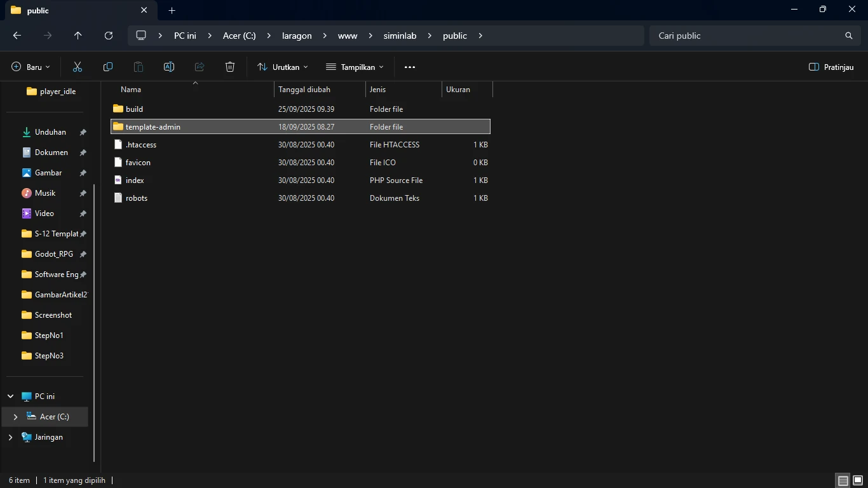This screenshot has height=488, width=868.
Task: Open the Urutkan sort dropdown
Action: point(283,67)
